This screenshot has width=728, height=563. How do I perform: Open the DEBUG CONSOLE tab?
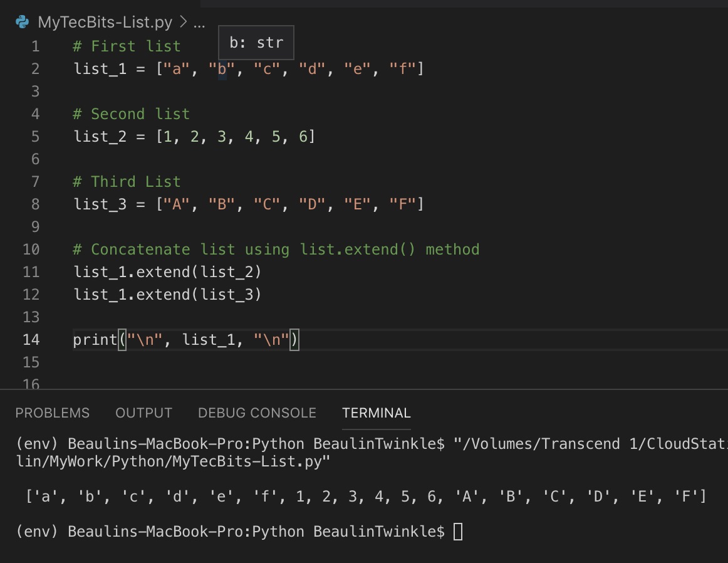tap(256, 413)
